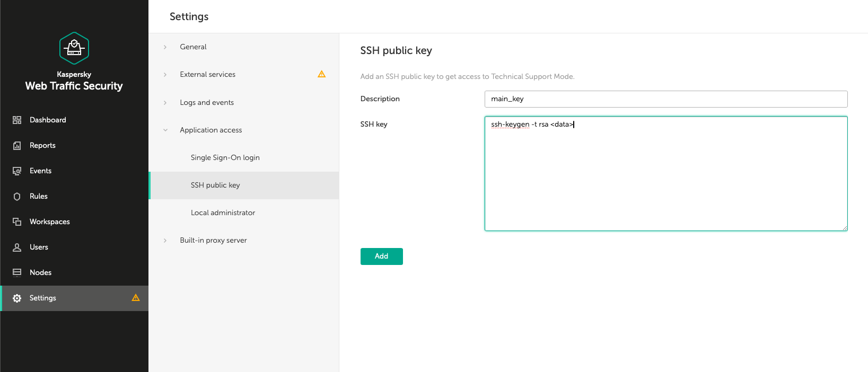This screenshot has width=868, height=372.
Task: Click the Kaspersky Web Traffic Security logo
Action: point(74,48)
